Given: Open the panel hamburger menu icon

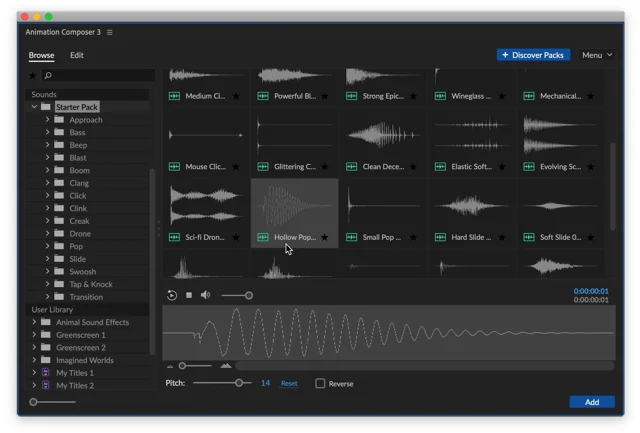Looking at the screenshot, I should click(109, 32).
